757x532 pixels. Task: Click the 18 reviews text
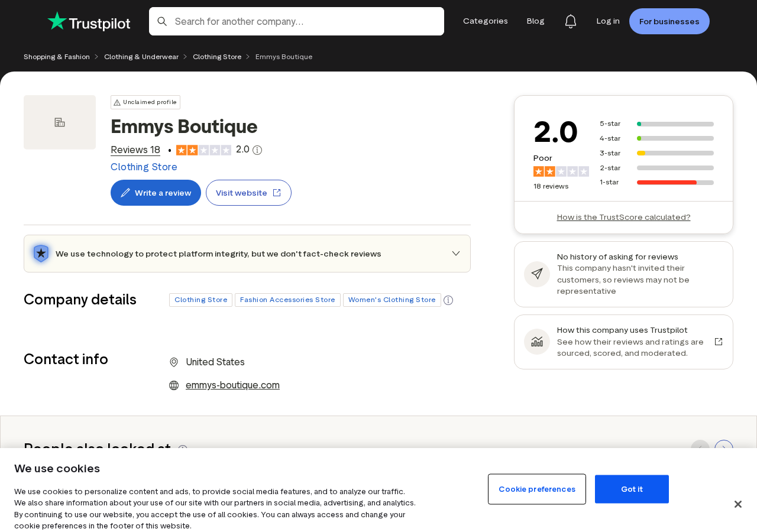551,186
